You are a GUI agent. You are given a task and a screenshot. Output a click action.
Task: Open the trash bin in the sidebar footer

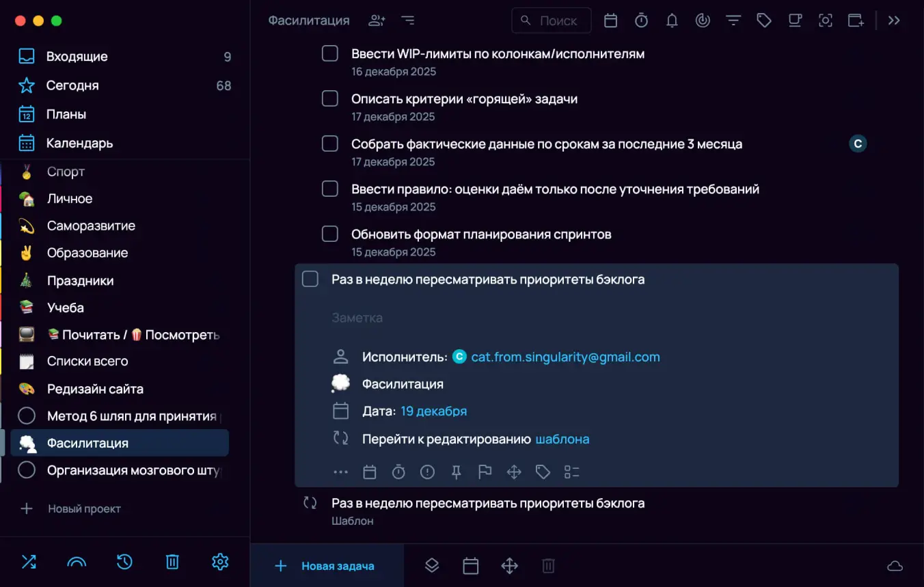(172, 562)
